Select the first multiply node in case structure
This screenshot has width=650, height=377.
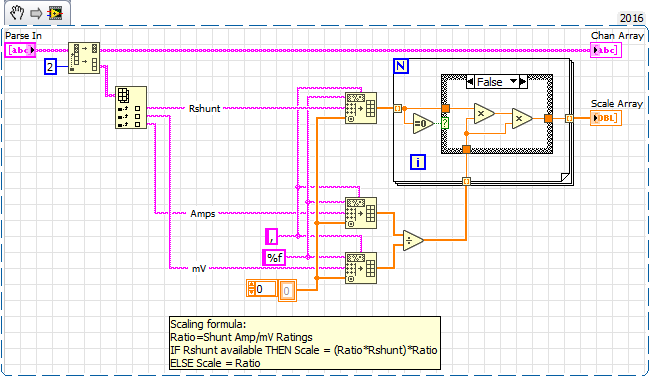click(x=484, y=113)
